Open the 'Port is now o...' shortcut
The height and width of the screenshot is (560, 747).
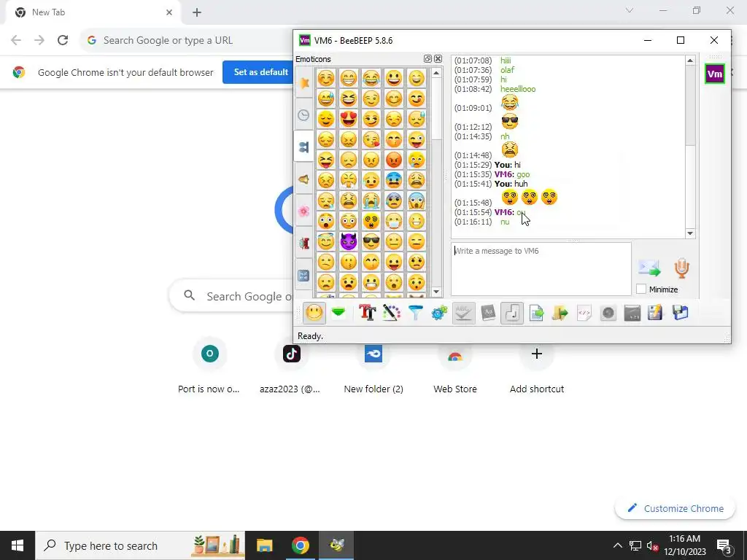[x=209, y=367]
